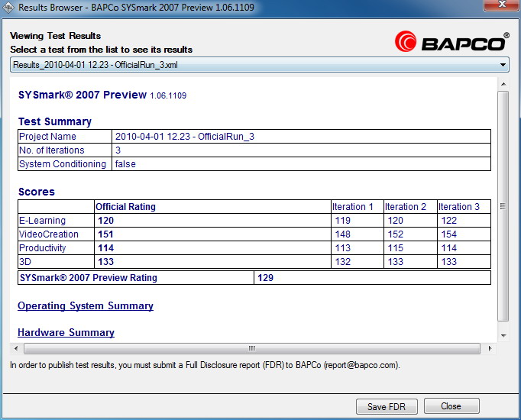Click Productivity Iteration 1 score 113
521x420 pixels.
click(342, 248)
